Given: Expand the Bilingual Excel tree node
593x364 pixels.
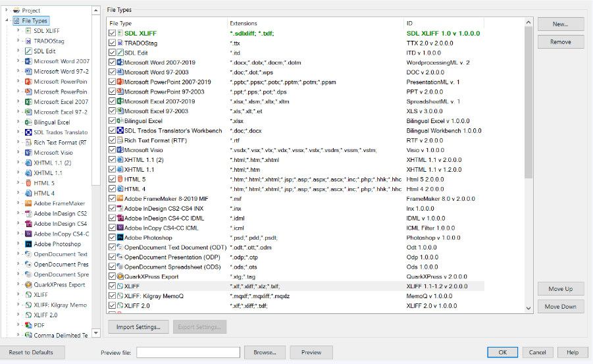Looking at the screenshot, I should [18, 122].
